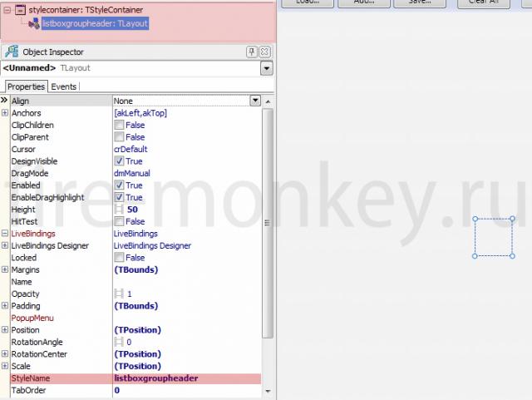This screenshot has height=400, width=532.
Task: Expand the Margins property
Action: pyautogui.click(x=5, y=269)
